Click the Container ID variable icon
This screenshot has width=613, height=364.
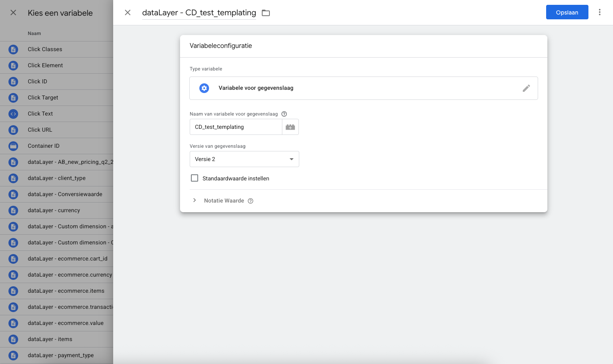(x=13, y=146)
